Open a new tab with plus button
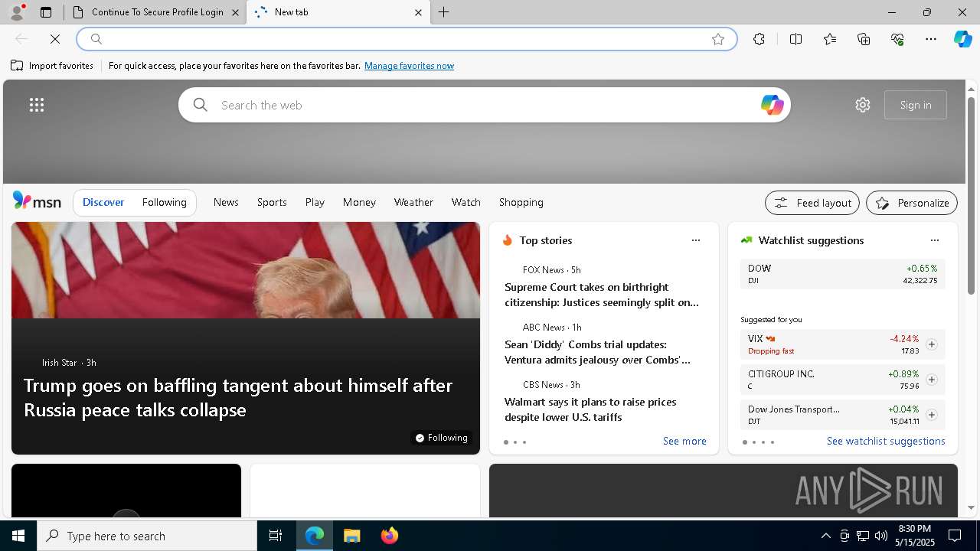The width and height of the screenshot is (980, 551). pos(444,12)
